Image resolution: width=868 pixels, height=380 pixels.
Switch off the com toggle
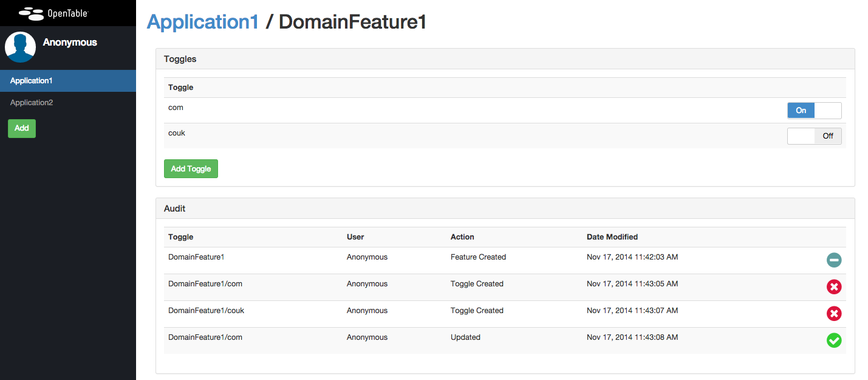[x=814, y=111]
